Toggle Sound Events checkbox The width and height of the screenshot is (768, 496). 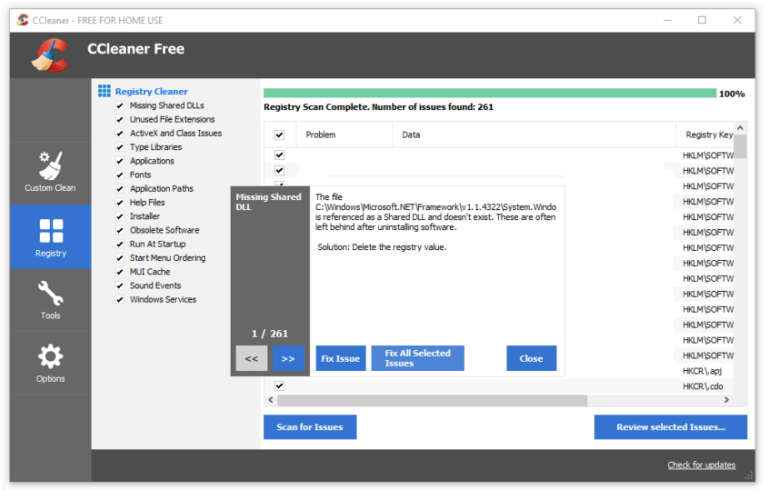120,286
